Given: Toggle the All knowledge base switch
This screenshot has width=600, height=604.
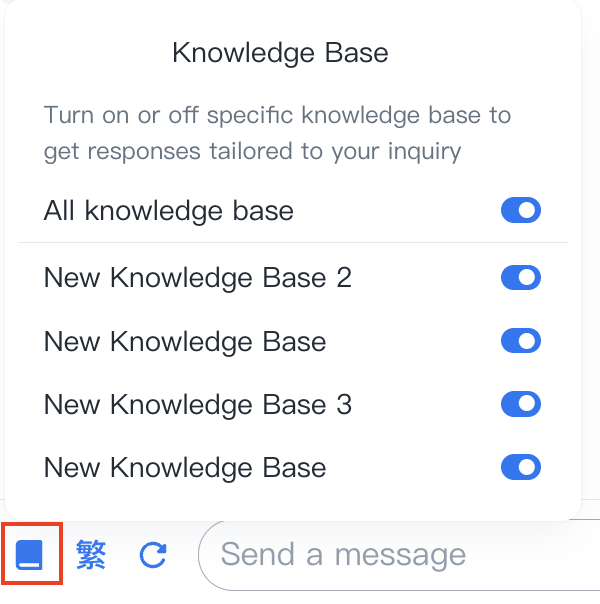Looking at the screenshot, I should [520, 211].
